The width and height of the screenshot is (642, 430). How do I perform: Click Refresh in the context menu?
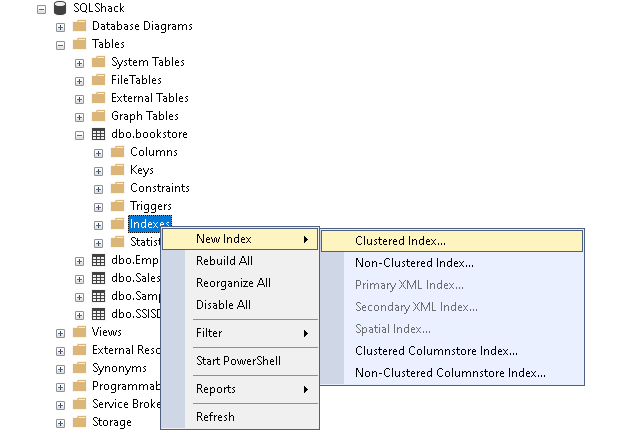point(215,417)
